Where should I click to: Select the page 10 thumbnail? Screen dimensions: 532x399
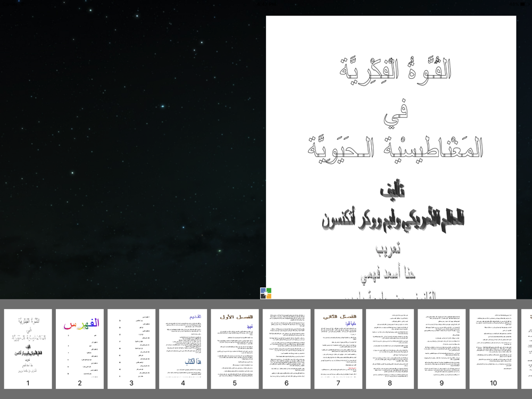[x=493, y=348]
